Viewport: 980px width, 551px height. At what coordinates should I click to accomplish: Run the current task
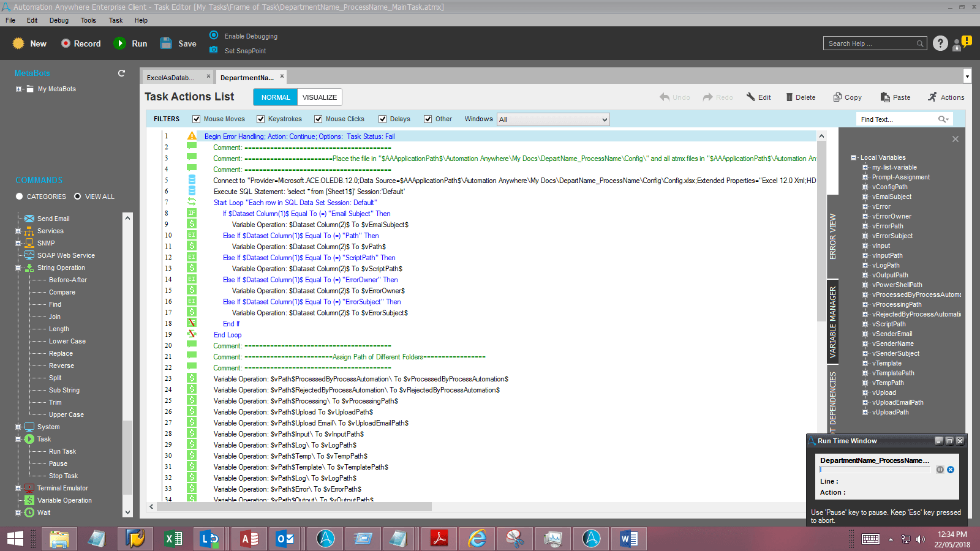point(131,43)
